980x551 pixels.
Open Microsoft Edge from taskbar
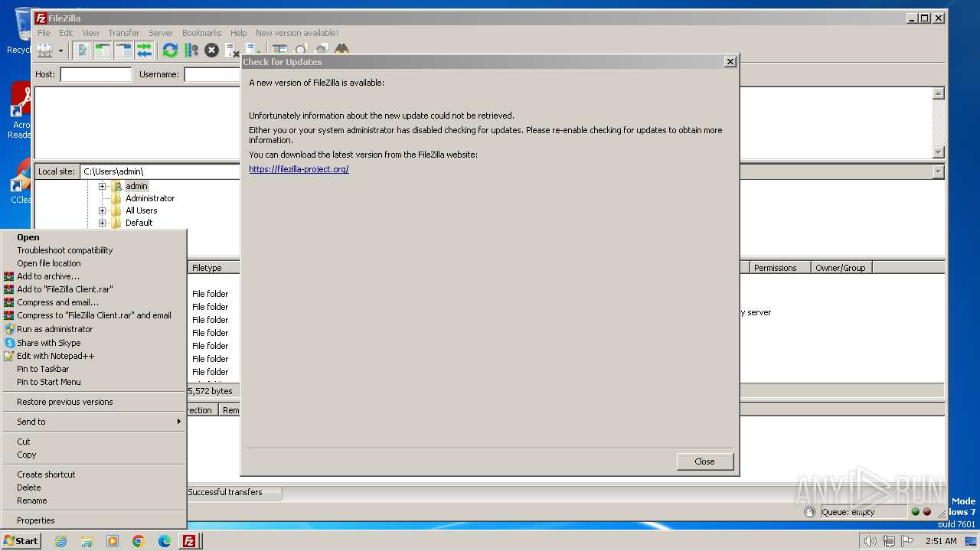(165, 541)
